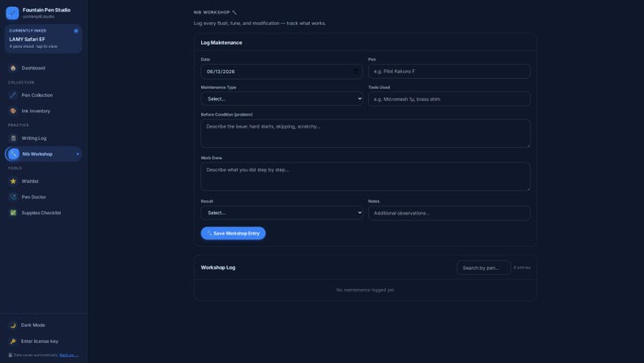Toggle Dark Mode
The height and width of the screenshot is (363, 644).
[43, 325]
